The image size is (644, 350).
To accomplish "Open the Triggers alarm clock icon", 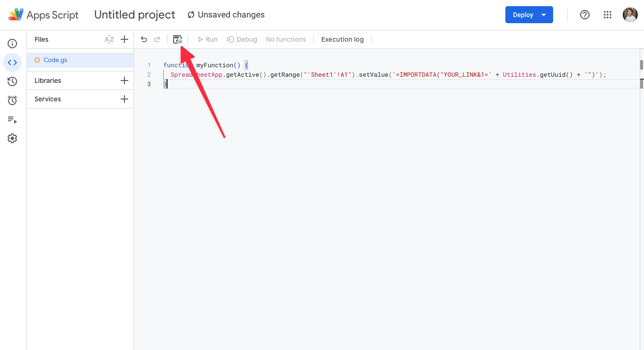I will [12, 100].
